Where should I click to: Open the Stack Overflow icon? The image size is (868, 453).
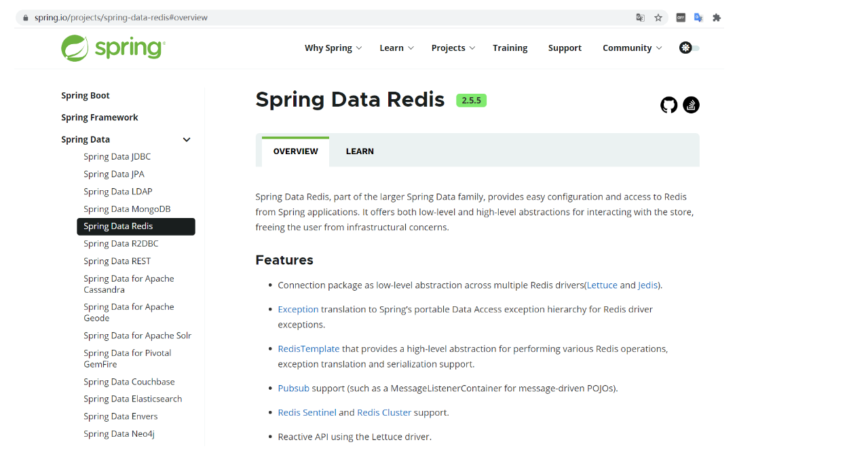pos(691,105)
